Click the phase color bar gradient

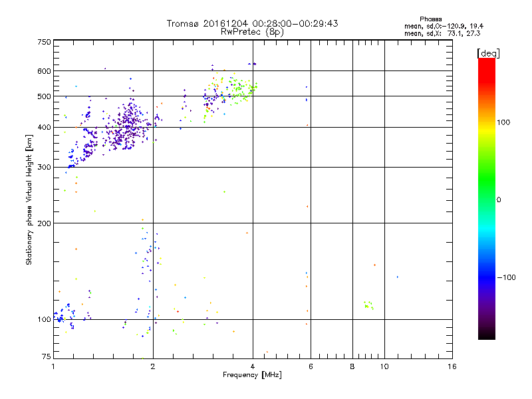pyautogui.click(x=487, y=198)
